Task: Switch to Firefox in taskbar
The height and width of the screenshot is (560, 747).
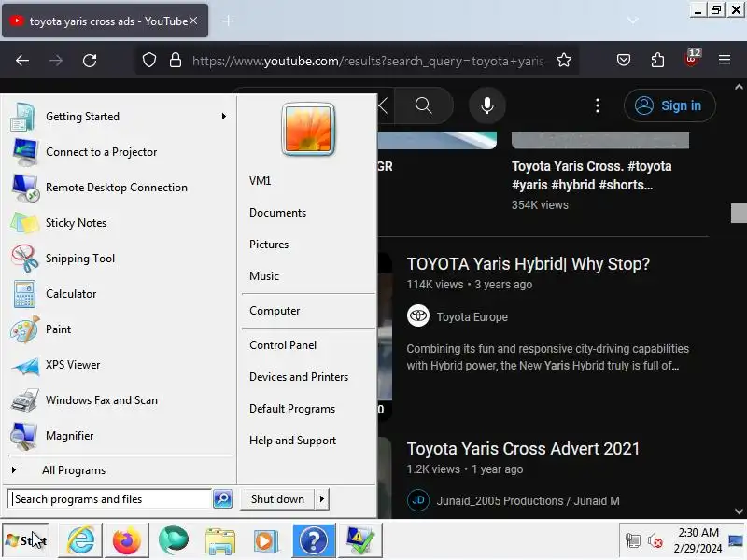Action: pyautogui.click(x=127, y=540)
